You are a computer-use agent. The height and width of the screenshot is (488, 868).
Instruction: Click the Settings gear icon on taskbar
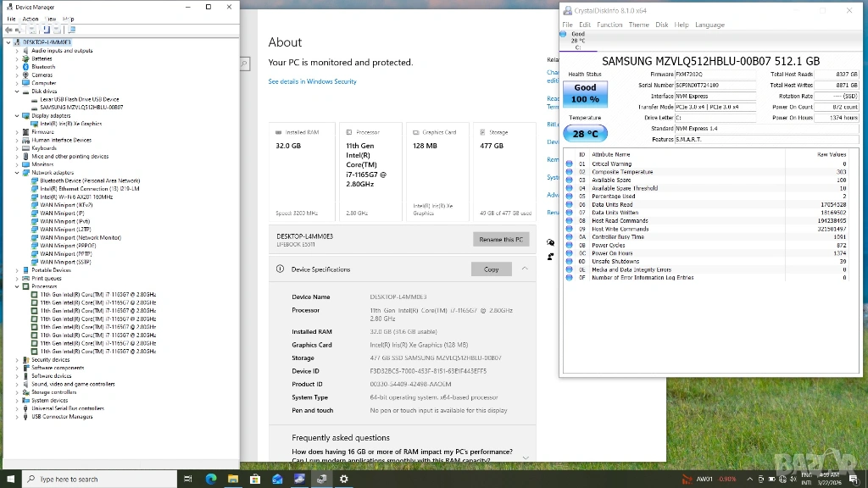(x=343, y=479)
